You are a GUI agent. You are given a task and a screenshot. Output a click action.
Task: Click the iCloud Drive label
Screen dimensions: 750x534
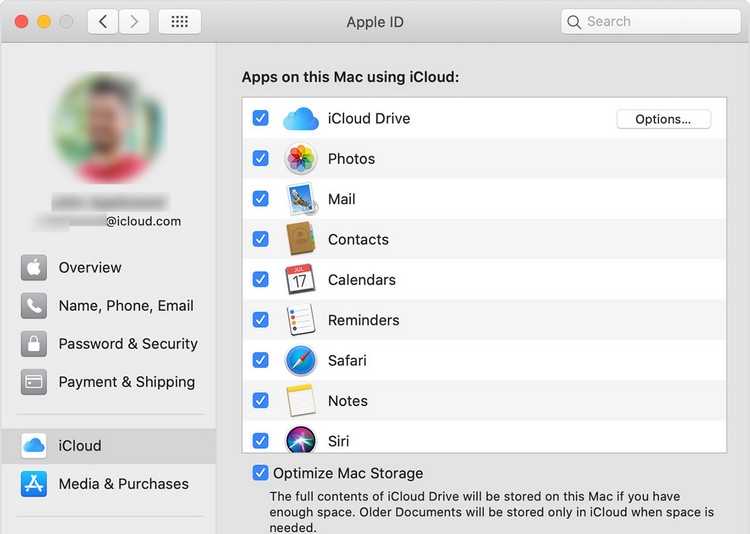(369, 119)
